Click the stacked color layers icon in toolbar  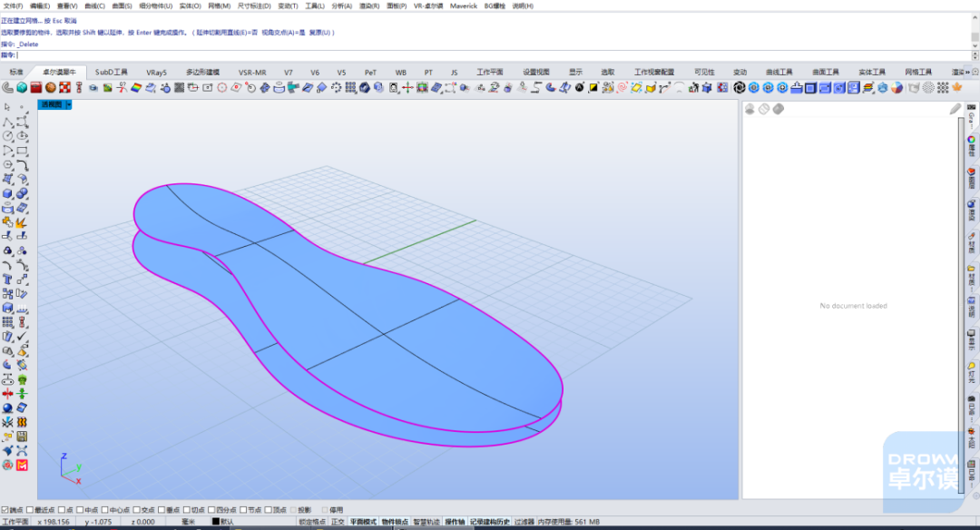coord(868,87)
